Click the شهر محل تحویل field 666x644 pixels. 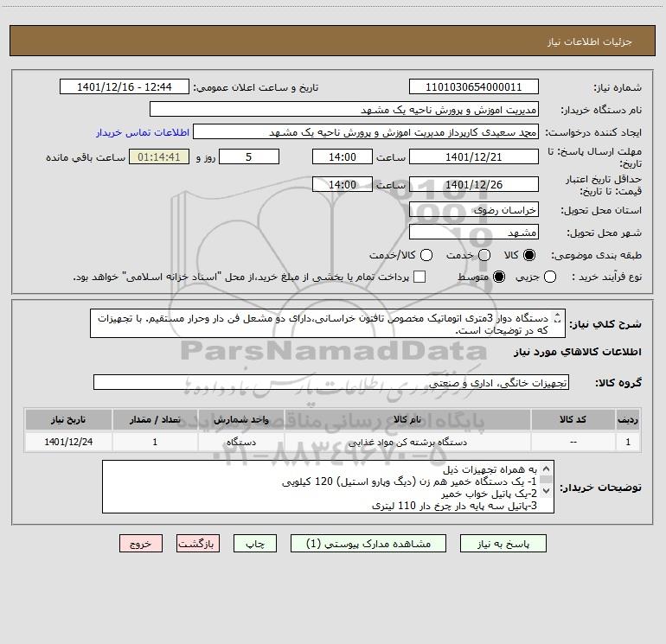(x=474, y=232)
